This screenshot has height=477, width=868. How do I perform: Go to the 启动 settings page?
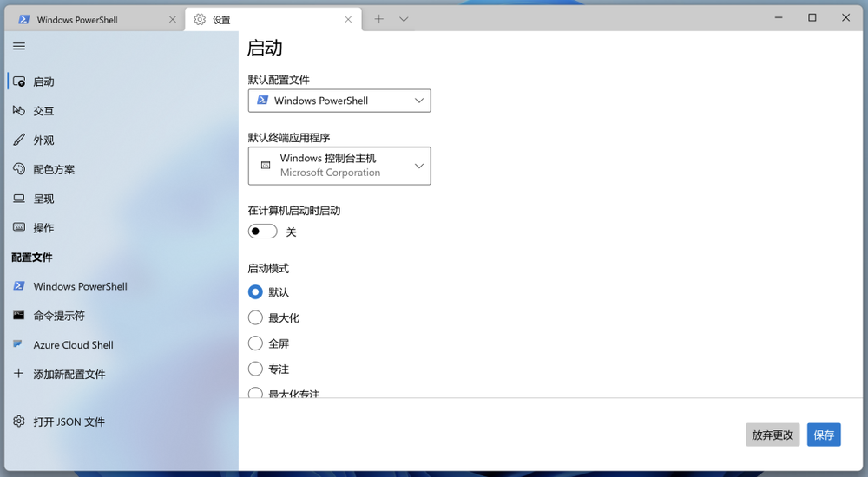(122, 82)
